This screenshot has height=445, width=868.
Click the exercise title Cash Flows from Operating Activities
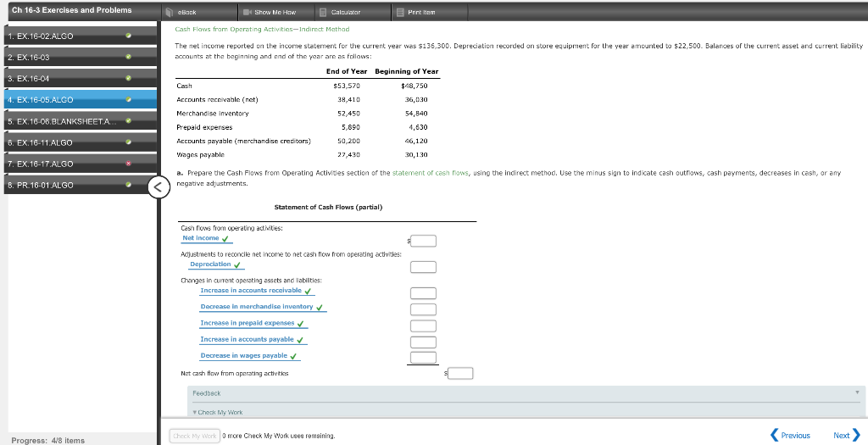(x=262, y=30)
